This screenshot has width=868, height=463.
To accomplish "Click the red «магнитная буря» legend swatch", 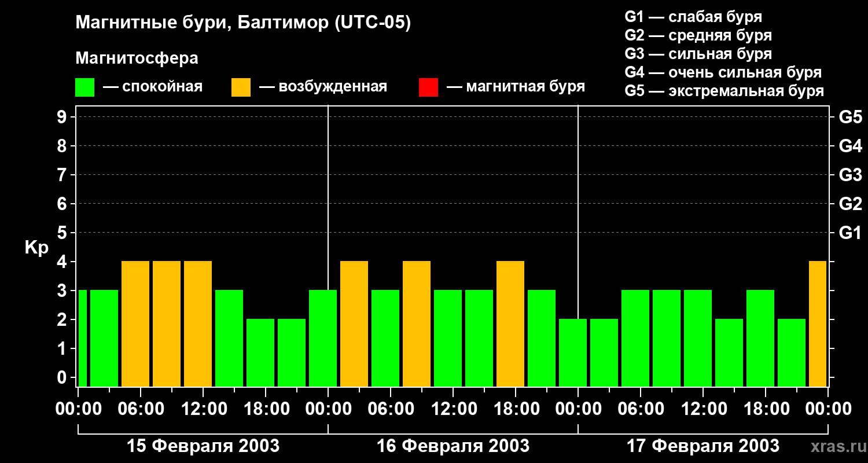I will (x=428, y=87).
